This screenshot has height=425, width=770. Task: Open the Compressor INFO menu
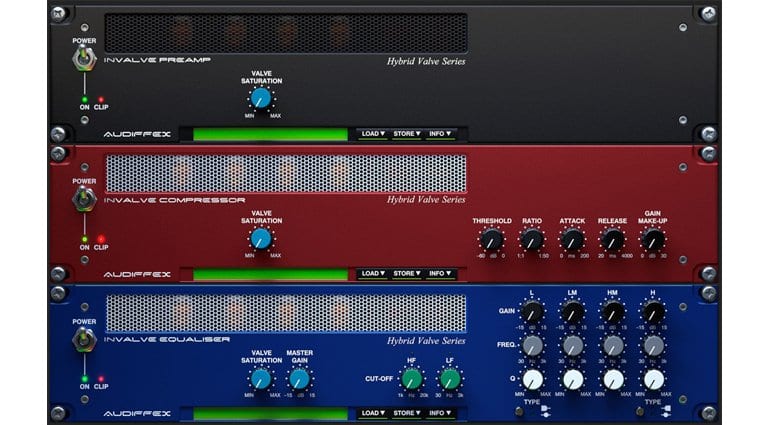(440, 274)
